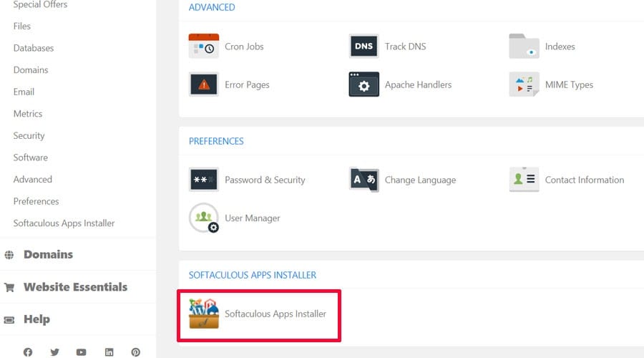Open the LinkedIn social icon
Screen dimensions: 644x358
[x=109, y=352]
